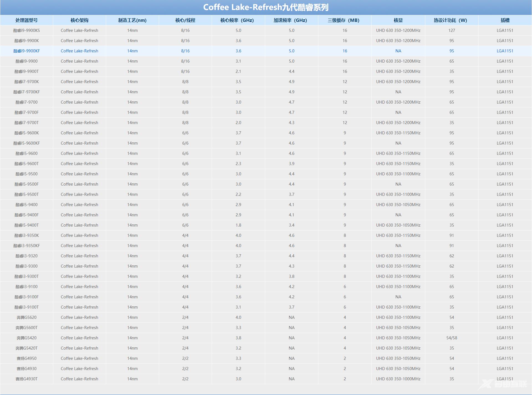Select the 酷睿i5-9600 model cell
This screenshot has height=395, width=532.
(x=27, y=153)
